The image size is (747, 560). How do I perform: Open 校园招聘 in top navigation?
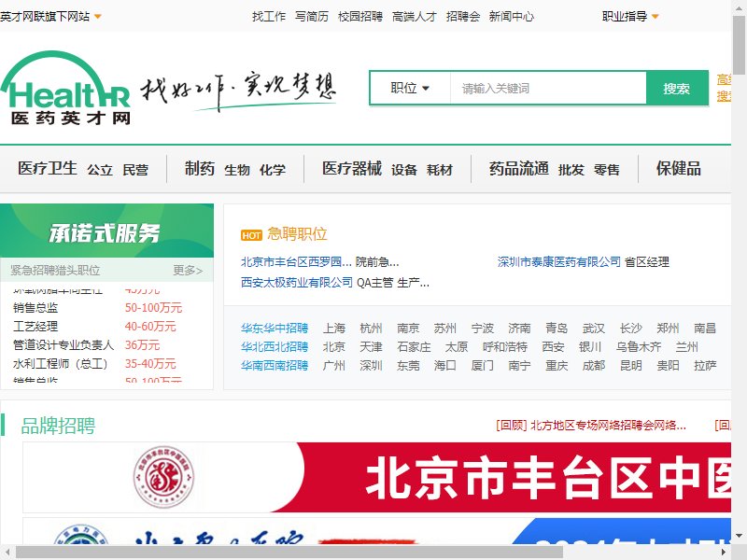point(360,17)
